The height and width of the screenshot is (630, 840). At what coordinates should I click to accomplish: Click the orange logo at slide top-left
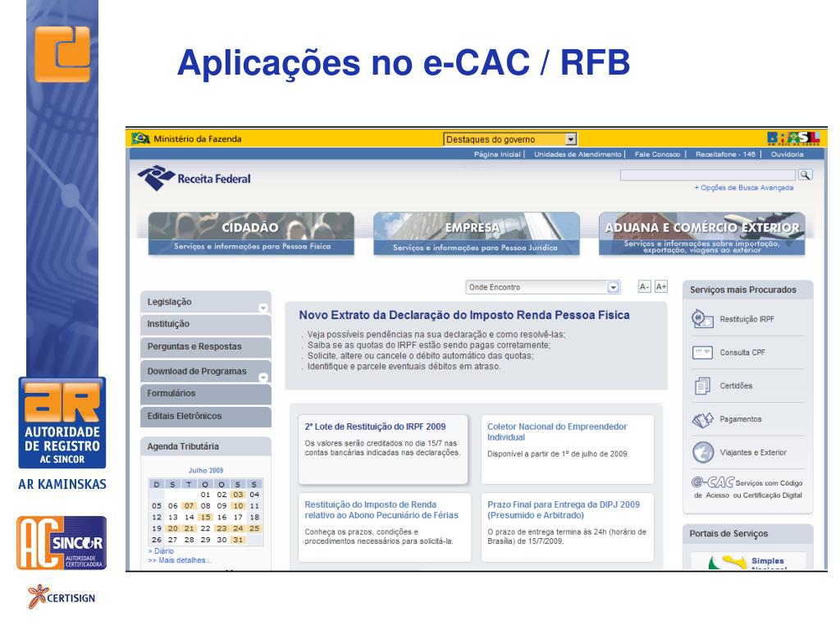click(62, 54)
